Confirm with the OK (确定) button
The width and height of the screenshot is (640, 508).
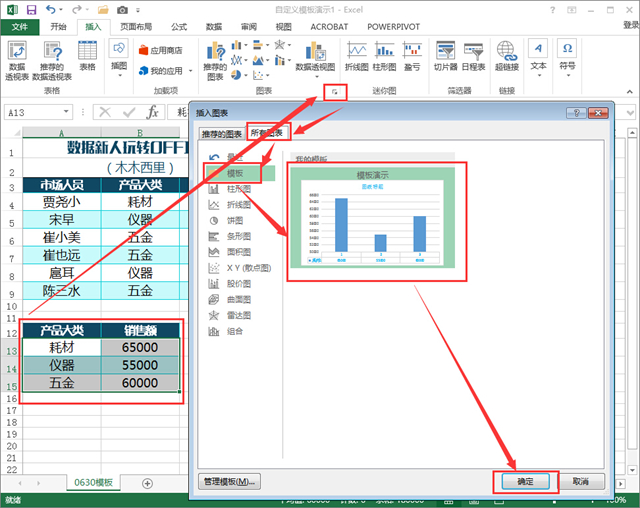tap(525, 482)
